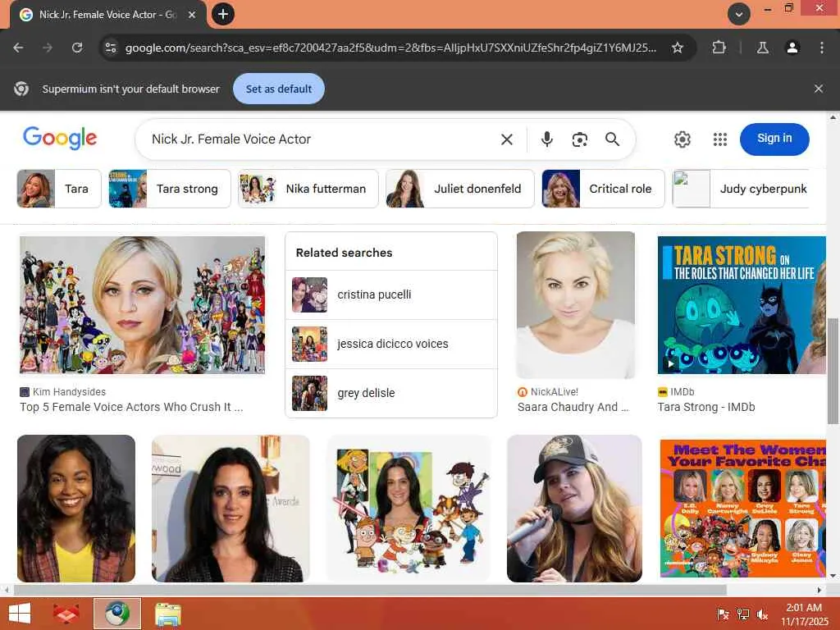Click the Supermium browser taskbar icon
840x630 pixels.
coord(117,614)
